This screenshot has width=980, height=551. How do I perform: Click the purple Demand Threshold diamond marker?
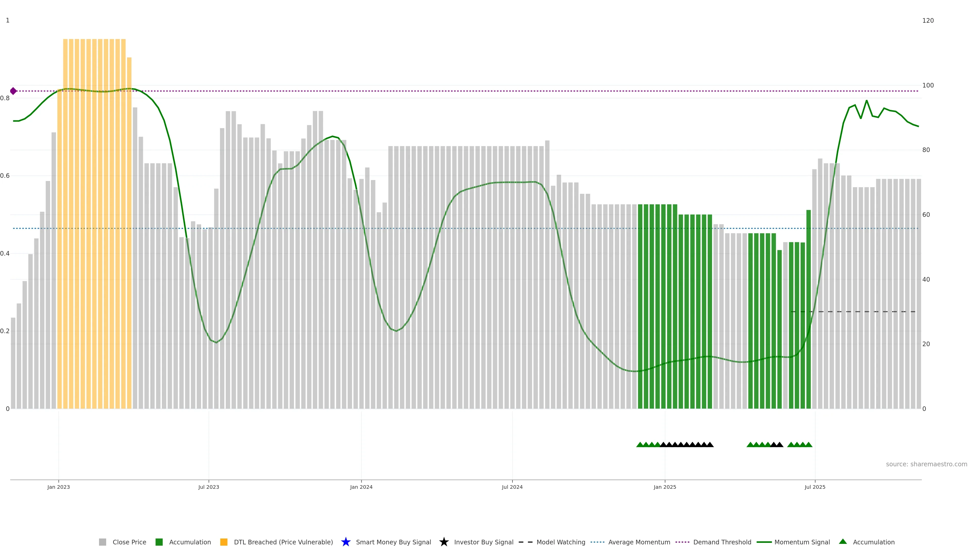pyautogui.click(x=13, y=91)
